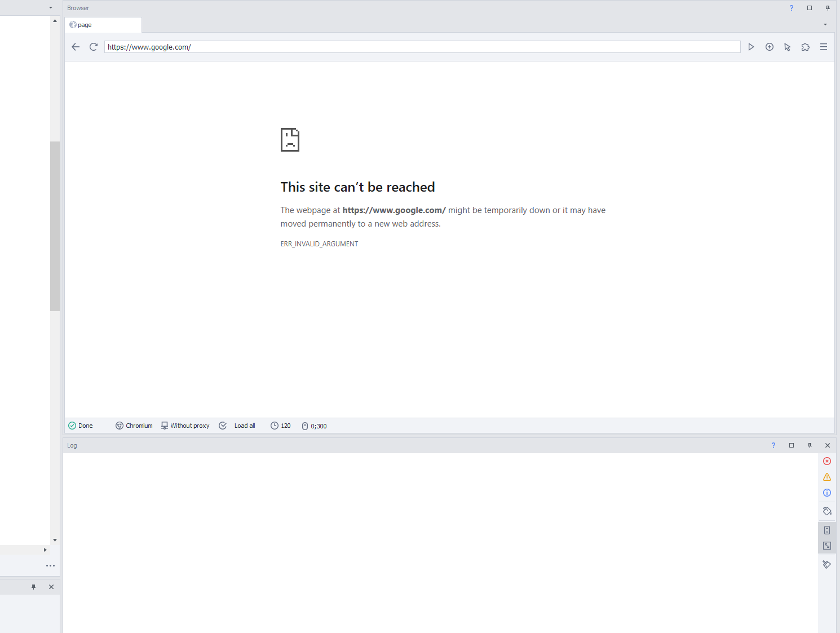Open the left panel header dropdown arrow
The width and height of the screenshot is (840, 633).
(51, 8)
